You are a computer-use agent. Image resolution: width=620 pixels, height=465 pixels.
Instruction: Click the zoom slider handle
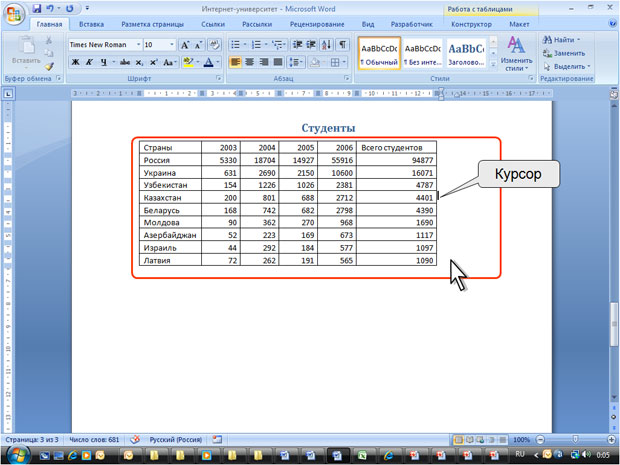(x=576, y=439)
